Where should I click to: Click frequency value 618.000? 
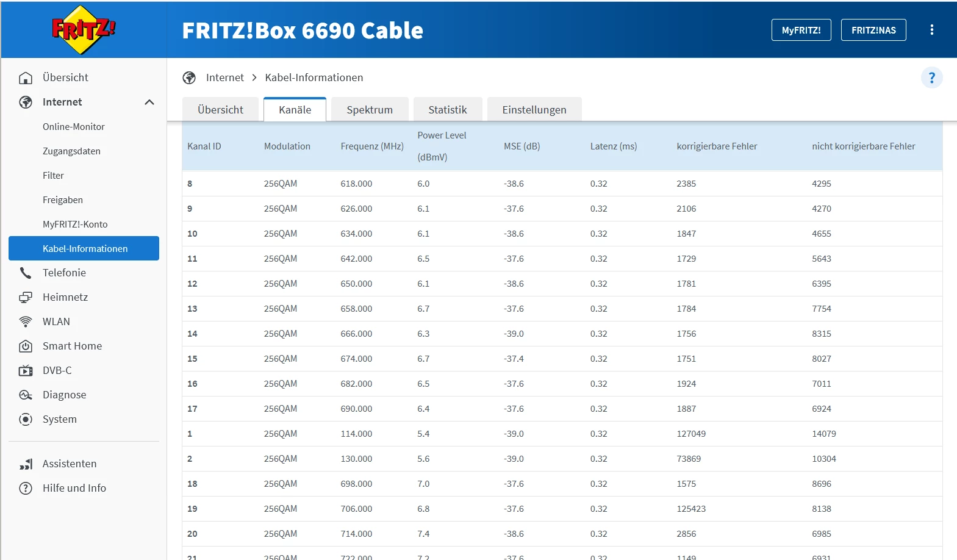(356, 184)
